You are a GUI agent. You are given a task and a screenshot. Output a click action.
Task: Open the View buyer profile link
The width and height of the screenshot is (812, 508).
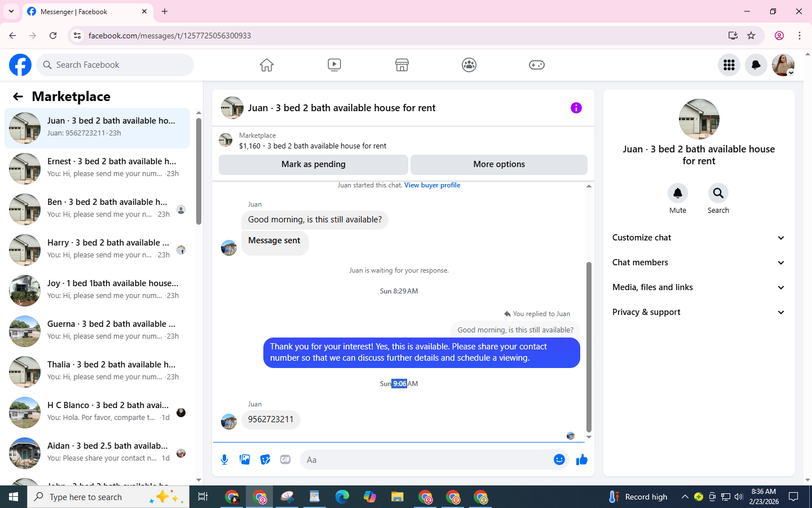click(432, 185)
